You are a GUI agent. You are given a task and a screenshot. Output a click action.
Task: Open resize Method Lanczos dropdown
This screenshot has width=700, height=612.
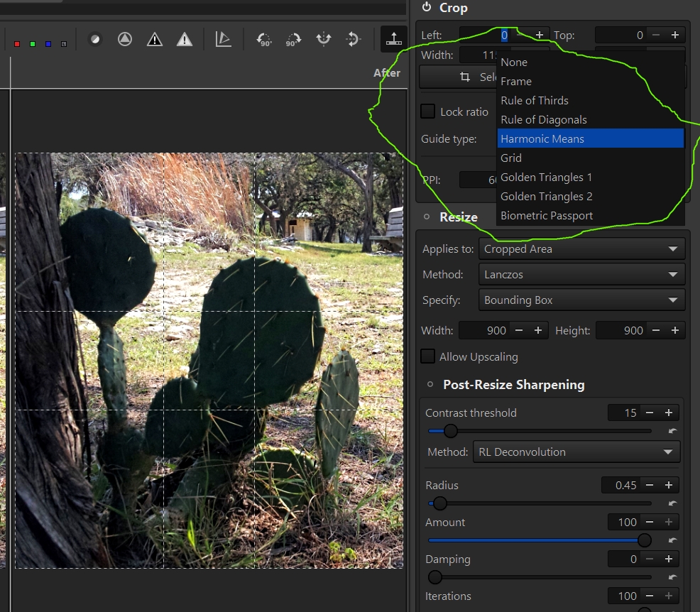[581, 275]
